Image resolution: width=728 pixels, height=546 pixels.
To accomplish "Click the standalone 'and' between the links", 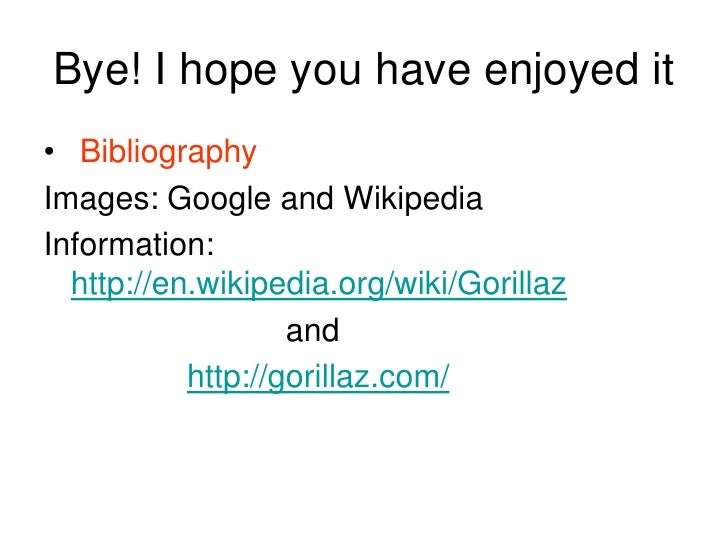I will coord(312,331).
